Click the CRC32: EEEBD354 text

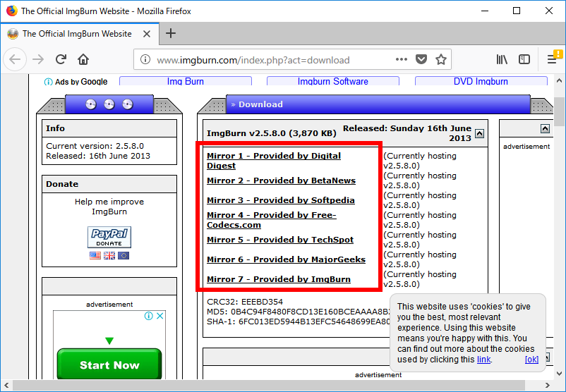click(245, 302)
